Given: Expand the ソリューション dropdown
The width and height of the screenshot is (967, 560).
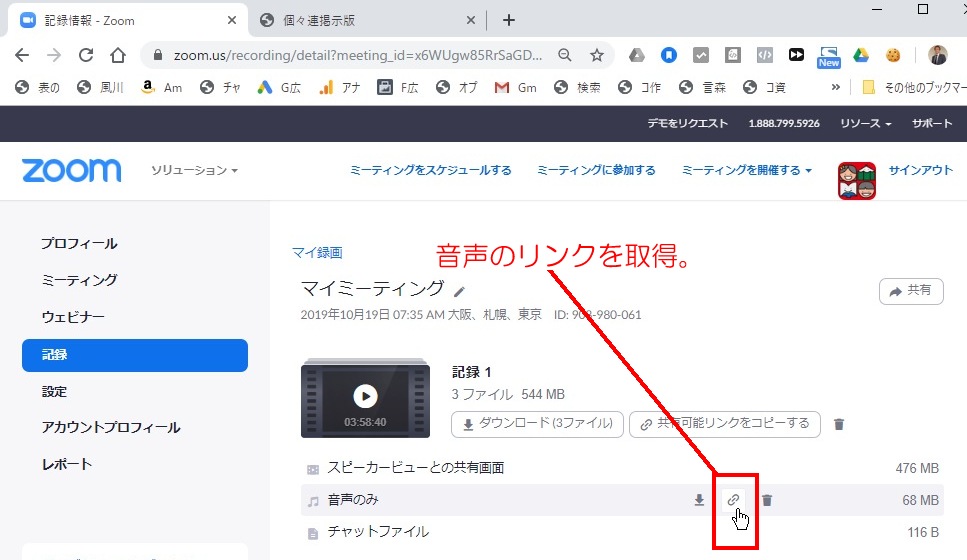Looking at the screenshot, I should 194,170.
